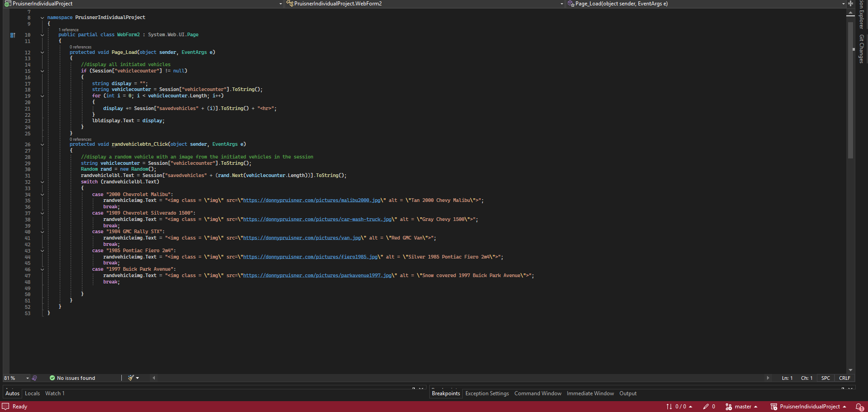Open the parkavenue1997.jpg URL link
Image resolution: width=868 pixels, height=412 pixels.
click(317, 276)
